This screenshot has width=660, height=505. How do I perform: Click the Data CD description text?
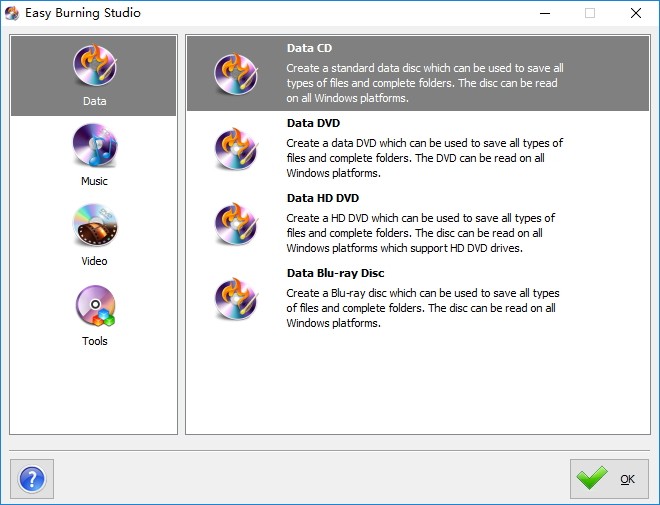coord(425,83)
